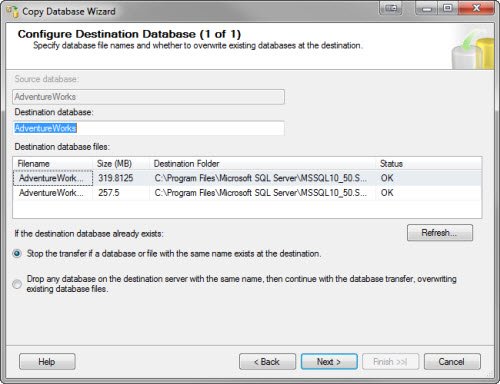Proceed with the Next button
Image resolution: width=500 pixels, height=384 pixels.
pos(329,362)
